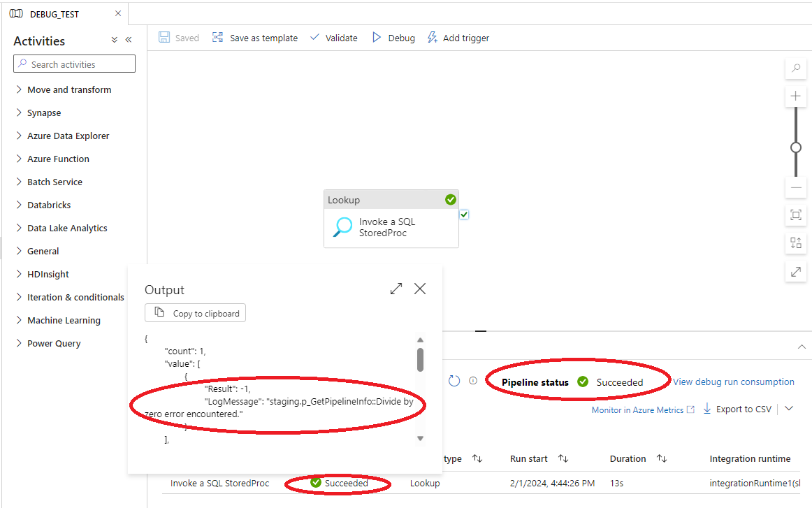Click the Saved disk icon
The height and width of the screenshot is (508, 812).
pos(164,37)
